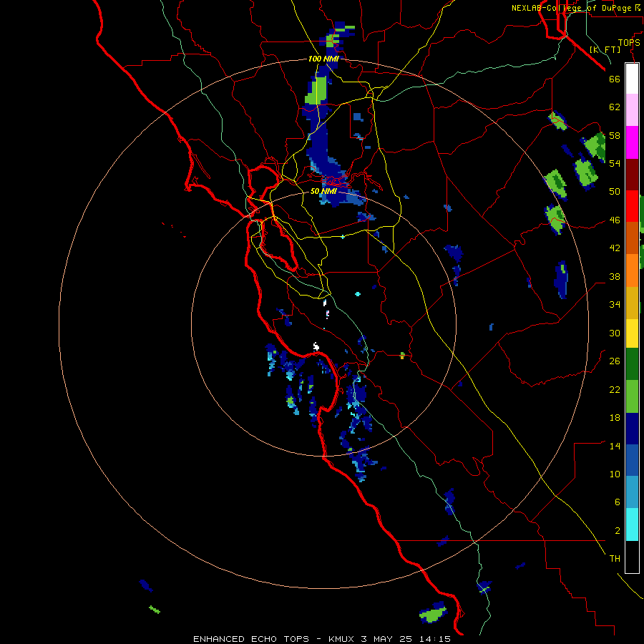
Task: Click the NEXLAB-College of DuPage label
Action: (x=571, y=8)
